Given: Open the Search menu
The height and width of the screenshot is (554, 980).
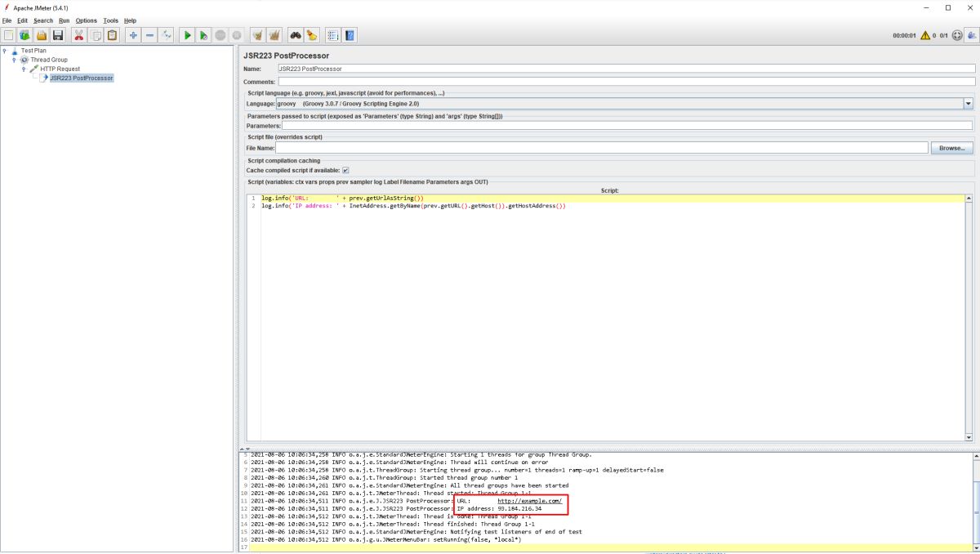Looking at the screenshot, I should 43,20.
